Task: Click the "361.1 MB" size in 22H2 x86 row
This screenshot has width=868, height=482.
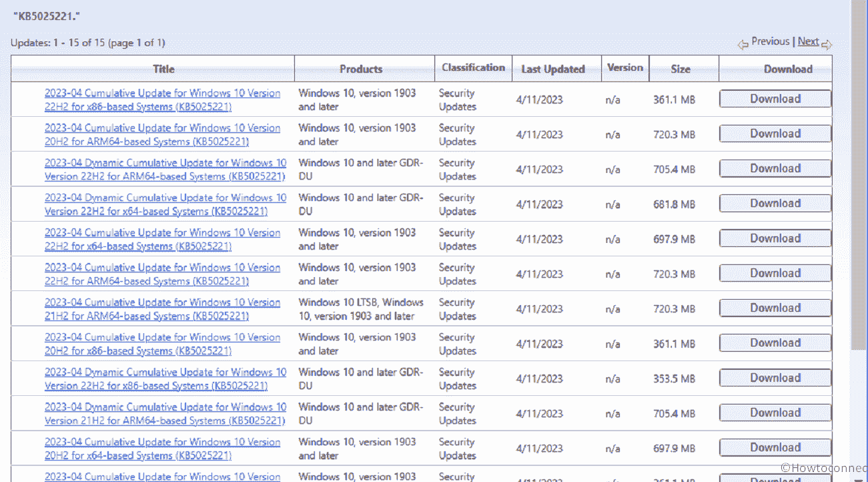Action: coord(674,100)
